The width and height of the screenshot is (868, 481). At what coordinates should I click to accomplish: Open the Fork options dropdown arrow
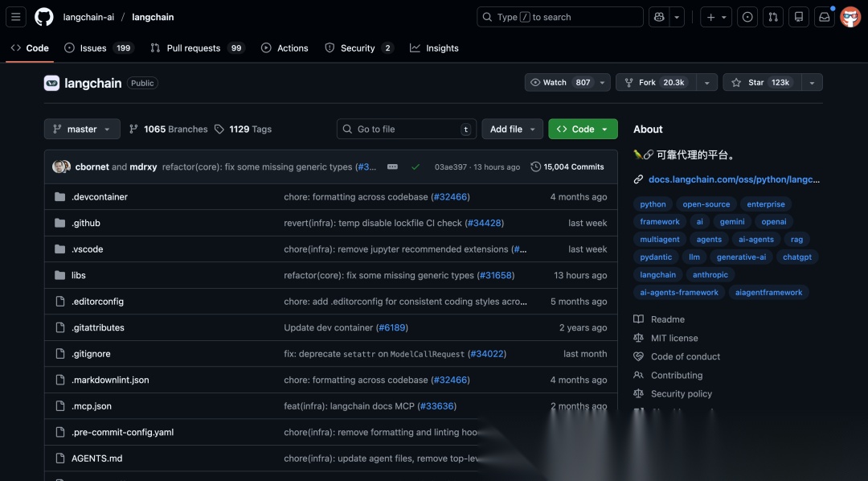tap(707, 83)
